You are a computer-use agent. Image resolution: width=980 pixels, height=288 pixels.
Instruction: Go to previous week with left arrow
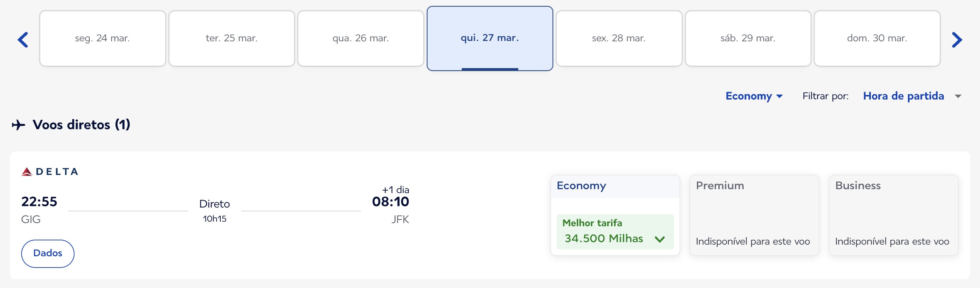coord(23,40)
